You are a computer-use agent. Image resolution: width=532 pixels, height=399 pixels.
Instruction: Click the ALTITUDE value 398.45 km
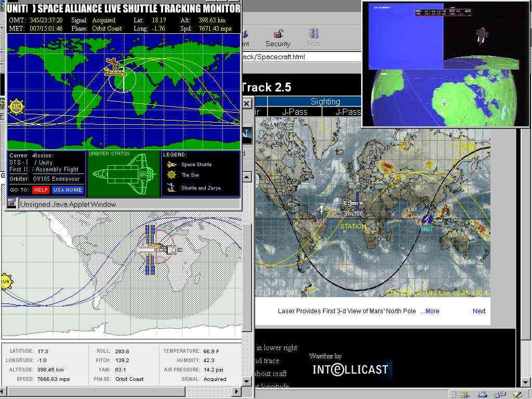[50, 369]
